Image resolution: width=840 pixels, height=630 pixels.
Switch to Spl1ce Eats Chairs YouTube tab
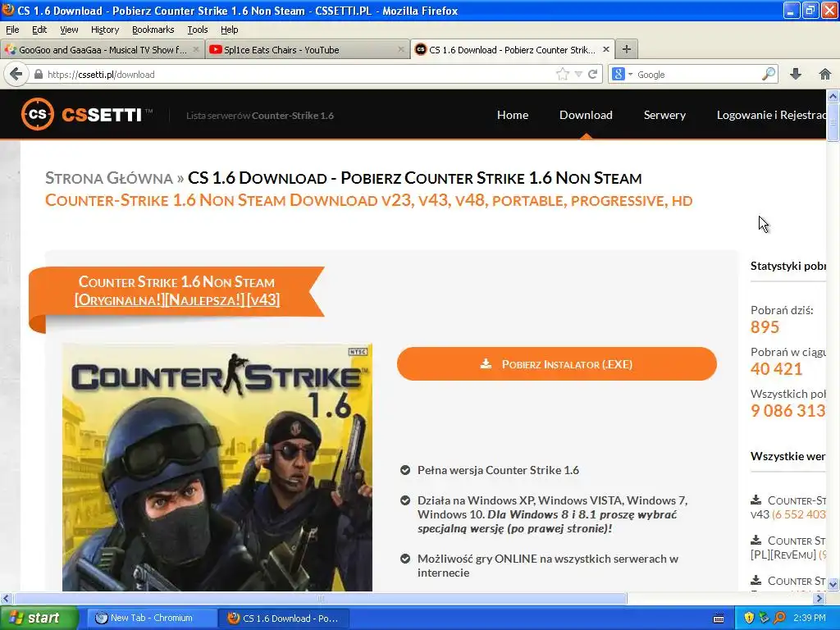tap(307, 50)
